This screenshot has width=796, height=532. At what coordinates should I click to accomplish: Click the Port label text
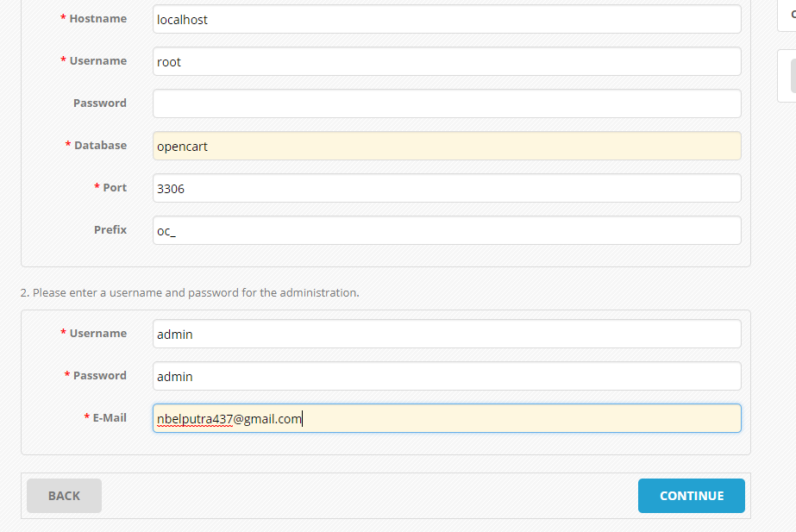[115, 188]
